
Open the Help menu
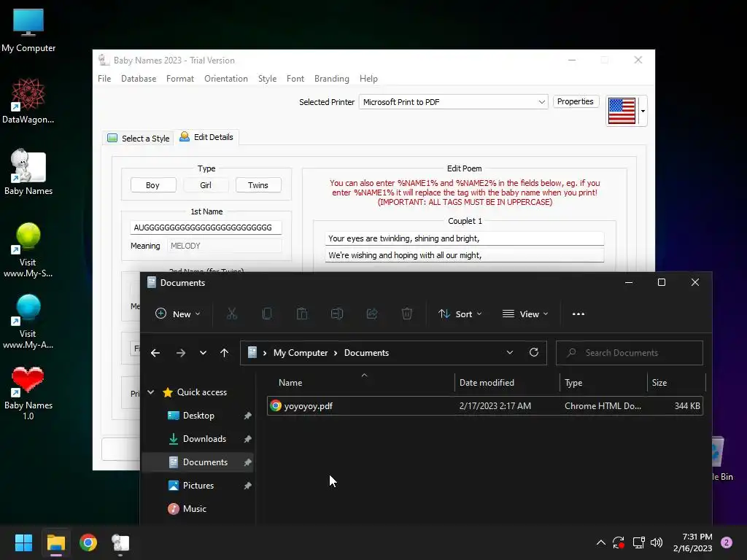coord(368,79)
